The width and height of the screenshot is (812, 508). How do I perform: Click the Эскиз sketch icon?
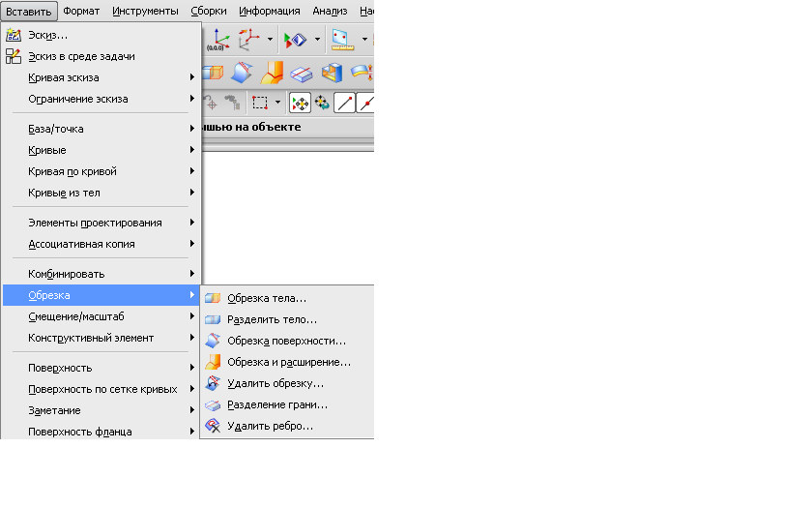13,35
